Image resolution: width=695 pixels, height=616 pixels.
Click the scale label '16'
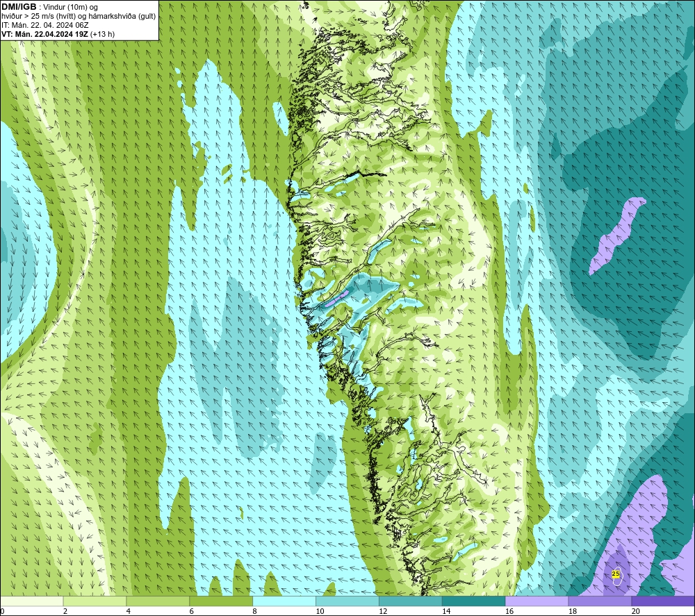[x=509, y=612]
